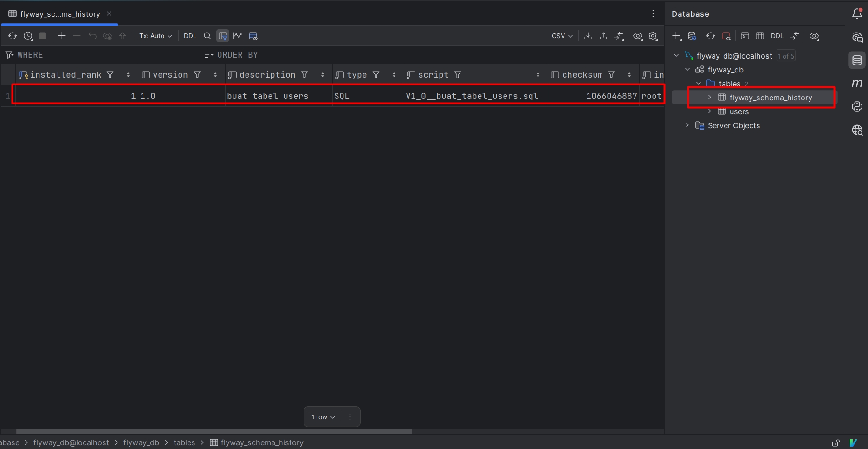Open the Maven tool window icon
The height and width of the screenshot is (449, 868).
(x=857, y=84)
